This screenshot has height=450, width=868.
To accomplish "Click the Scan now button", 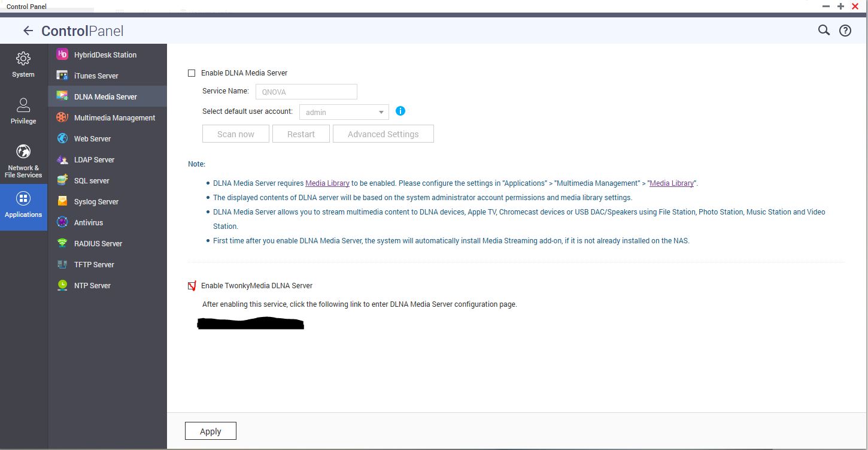I will click(236, 134).
